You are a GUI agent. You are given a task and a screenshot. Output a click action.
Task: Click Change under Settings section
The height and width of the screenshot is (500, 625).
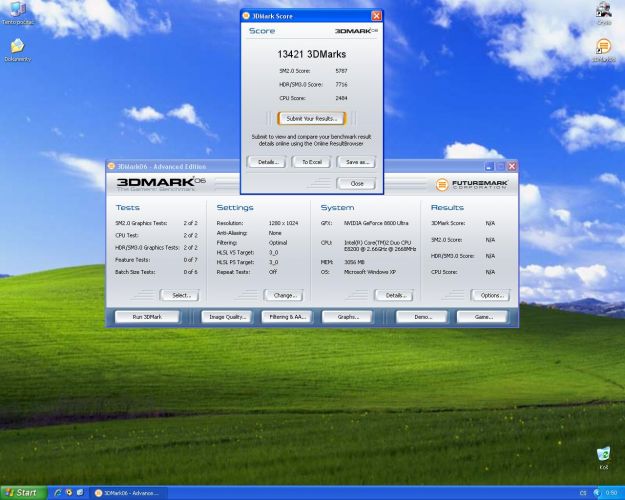pos(284,295)
